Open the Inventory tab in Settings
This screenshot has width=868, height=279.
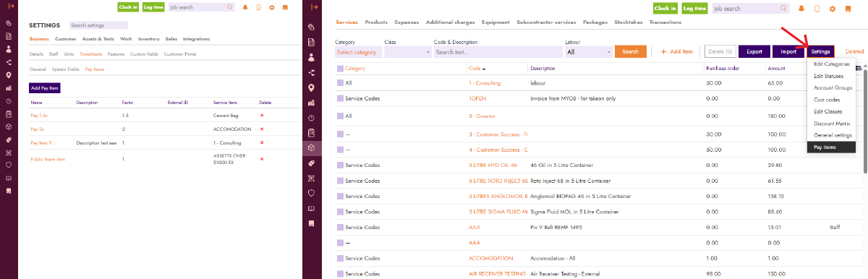tap(149, 39)
